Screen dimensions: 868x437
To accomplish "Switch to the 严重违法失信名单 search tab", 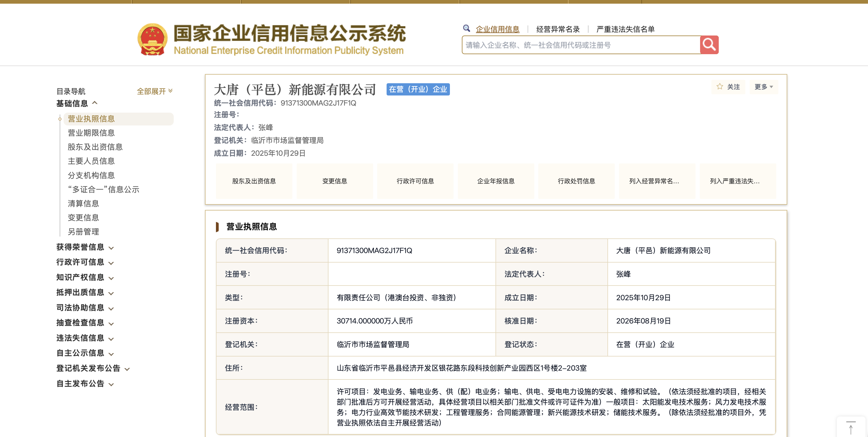I will 625,29.
